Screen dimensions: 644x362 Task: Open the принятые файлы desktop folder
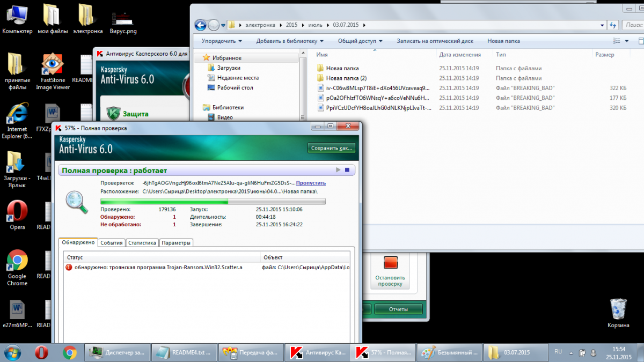17,71
